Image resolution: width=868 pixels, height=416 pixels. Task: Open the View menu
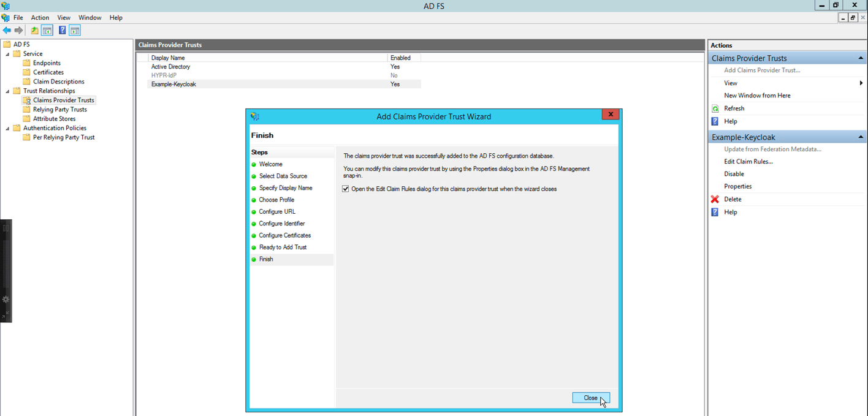click(64, 18)
